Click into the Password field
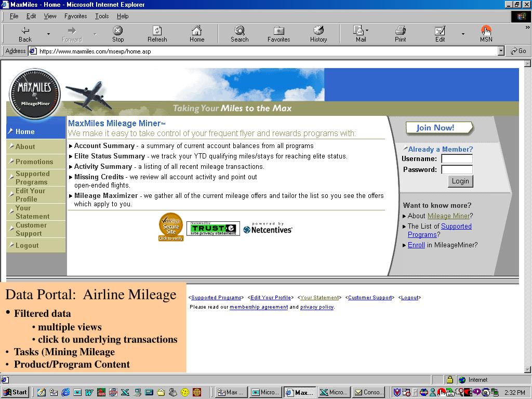Image resolution: width=532 pixels, height=399 pixels. point(457,169)
